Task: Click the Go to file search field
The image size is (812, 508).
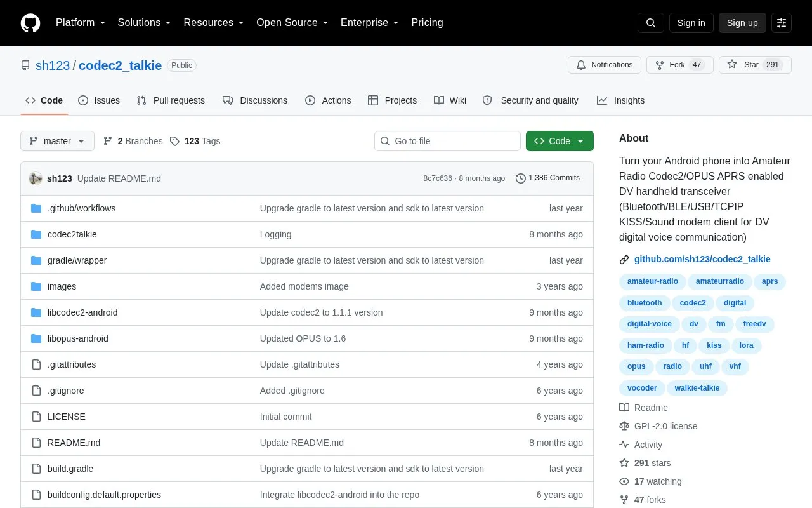Action: (x=447, y=141)
